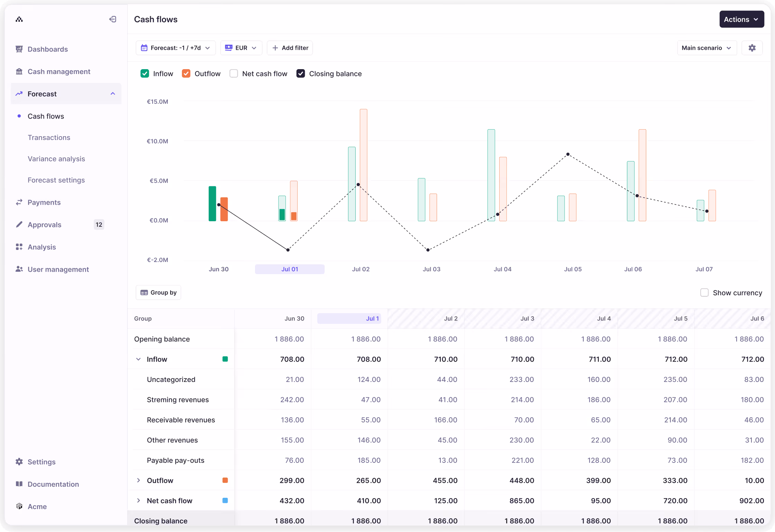775x532 pixels.
Task: Select the Jul 01 date on the chart axis
Action: point(290,269)
